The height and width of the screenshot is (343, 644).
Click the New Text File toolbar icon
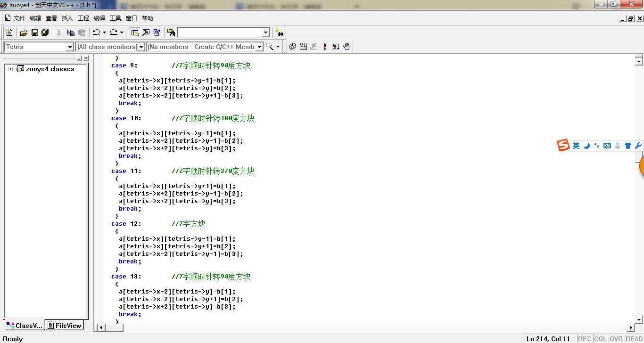coord(9,33)
